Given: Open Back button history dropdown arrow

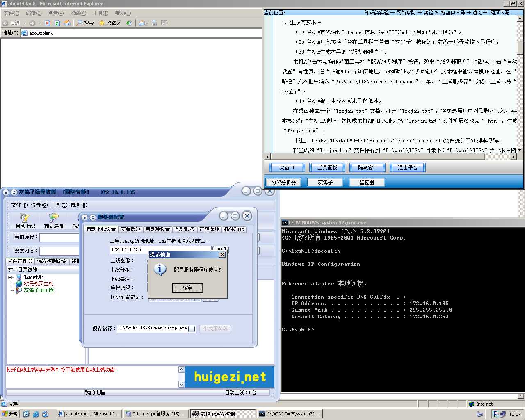Looking at the screenshot, I should [x=25, y=23].
